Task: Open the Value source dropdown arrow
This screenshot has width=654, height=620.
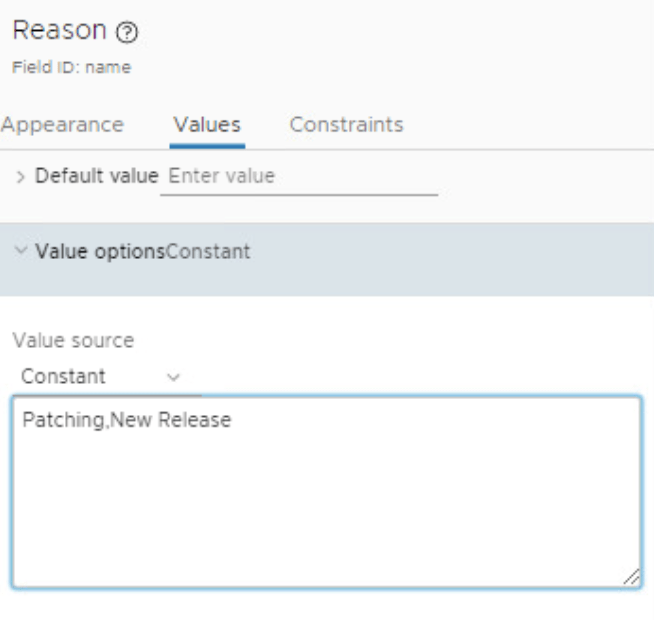Action: point(173,378)
